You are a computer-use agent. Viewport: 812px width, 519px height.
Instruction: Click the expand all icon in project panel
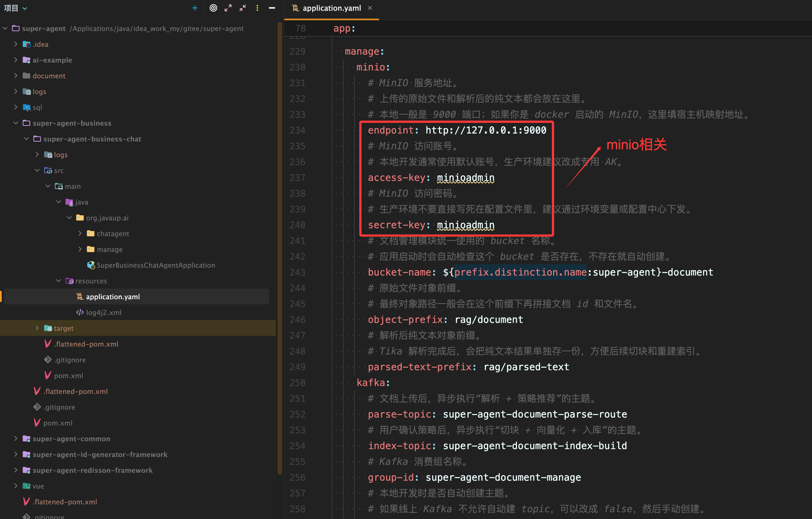228,8
